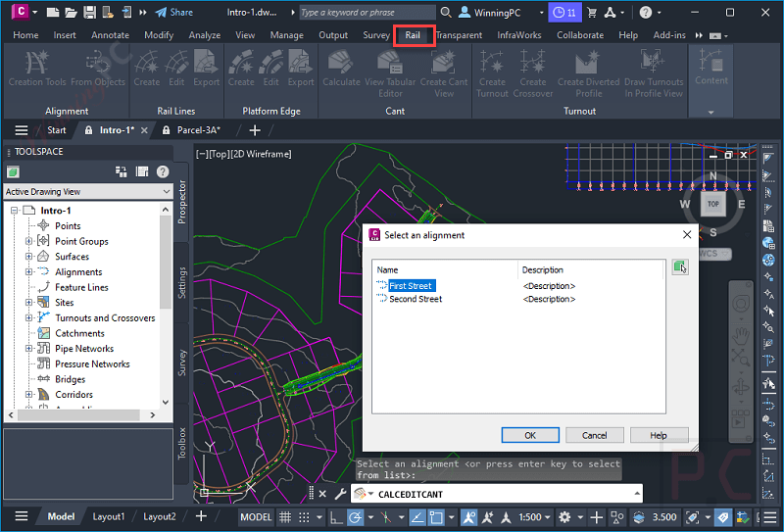
Task: Click the Save icon in quick access toolbar
Action: pyautogui.click(x=89, y=12)
